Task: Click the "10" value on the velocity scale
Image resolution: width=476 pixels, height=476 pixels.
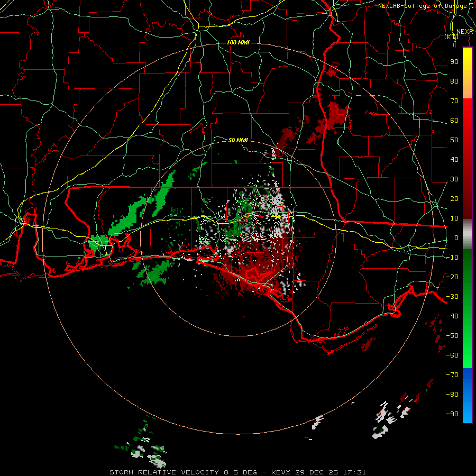Action: (x=454, y=218)
